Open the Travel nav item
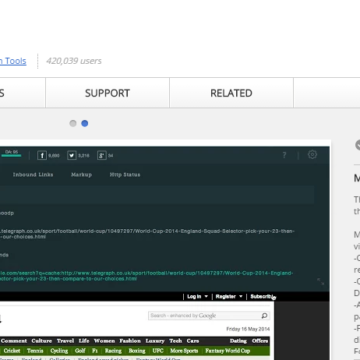This screenshot has width=360, height=360. coord(65,341)
